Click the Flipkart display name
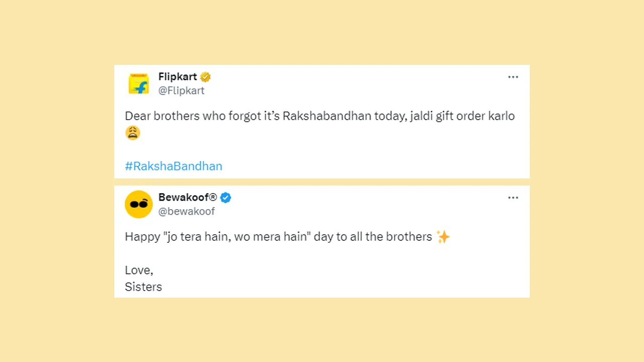 178,77
